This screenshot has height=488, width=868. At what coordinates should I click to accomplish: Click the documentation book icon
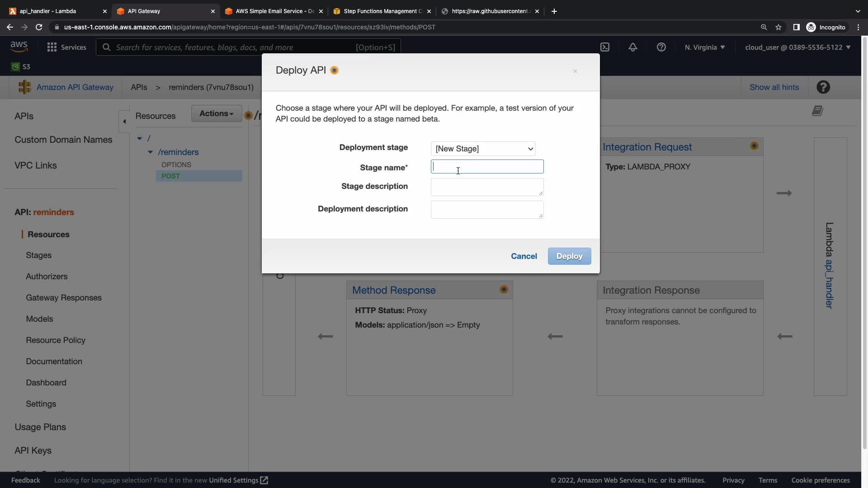pos(817,111)
